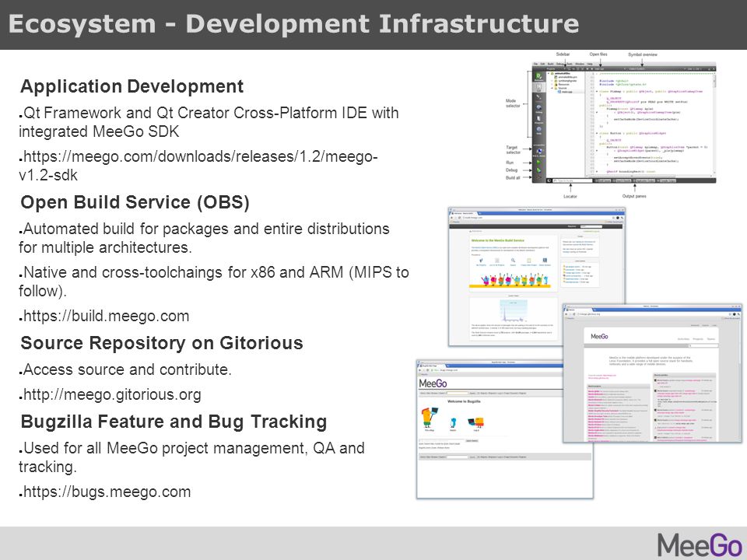Open the File menu in Qt Creator
The width and height of the screenshot is (747, 560).
(535, 64)
